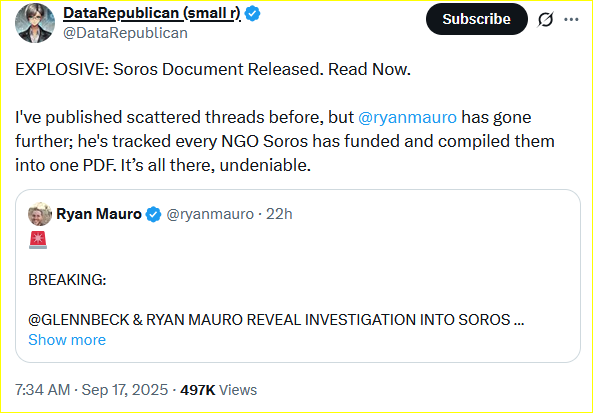Click DataRepublican's blue verified badge
593x413 pixels.
coord(252,14)
